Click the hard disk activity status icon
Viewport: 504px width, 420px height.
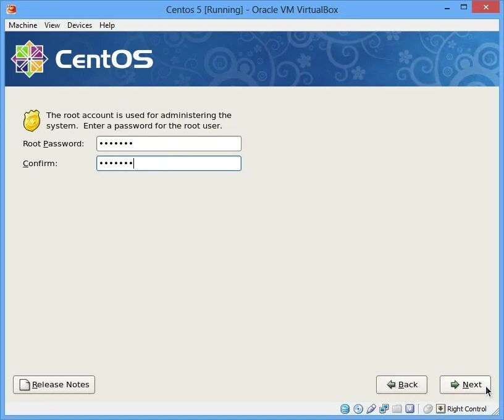345,409
